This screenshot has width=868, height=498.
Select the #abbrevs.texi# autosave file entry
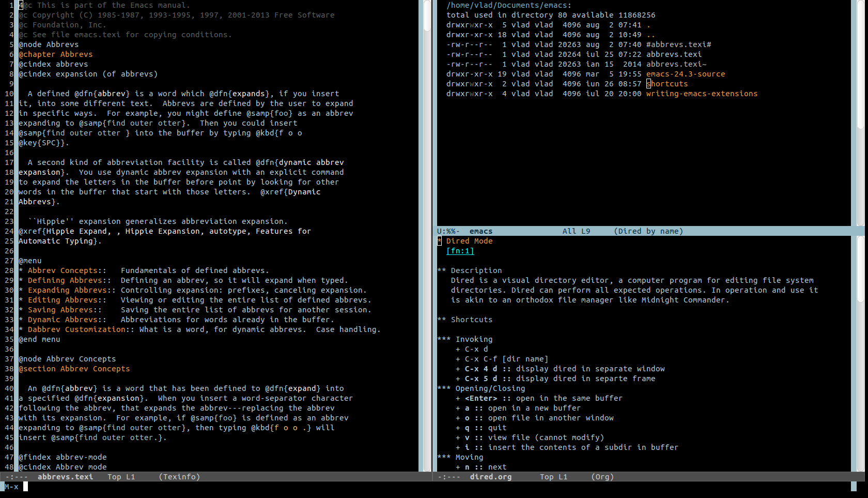point(679,44)
